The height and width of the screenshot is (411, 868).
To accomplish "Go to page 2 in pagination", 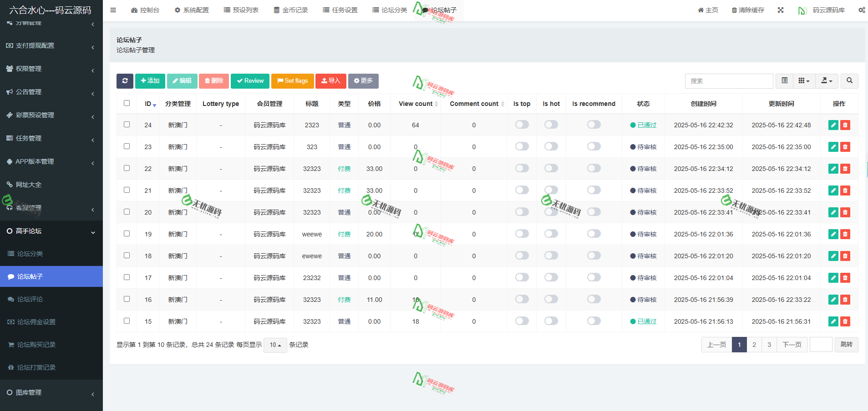I will click(x=754, y=345).
